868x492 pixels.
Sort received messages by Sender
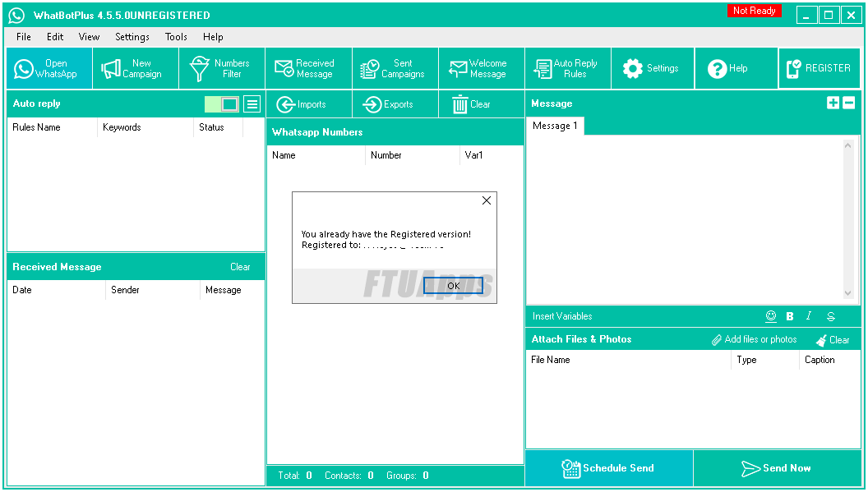tap(153, 290)
